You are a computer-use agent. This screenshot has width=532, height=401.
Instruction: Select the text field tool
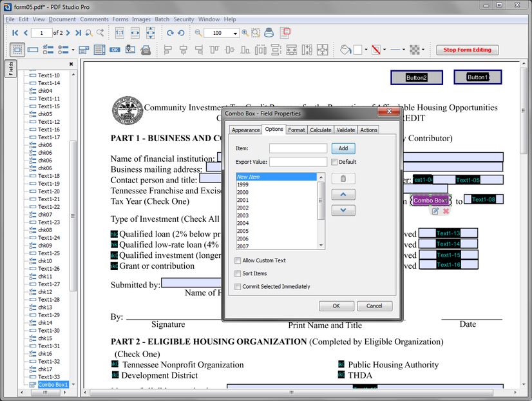(33, 50)
